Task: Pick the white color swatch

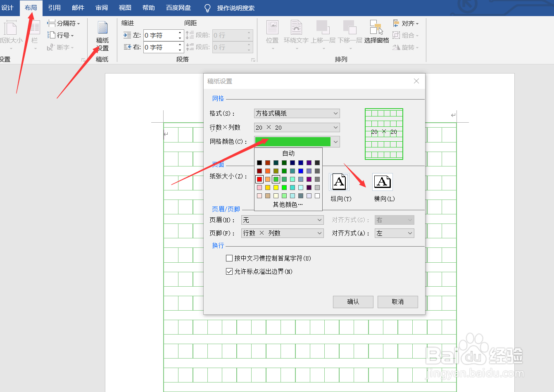Action: pyautogui.click(x=317, y=196)
